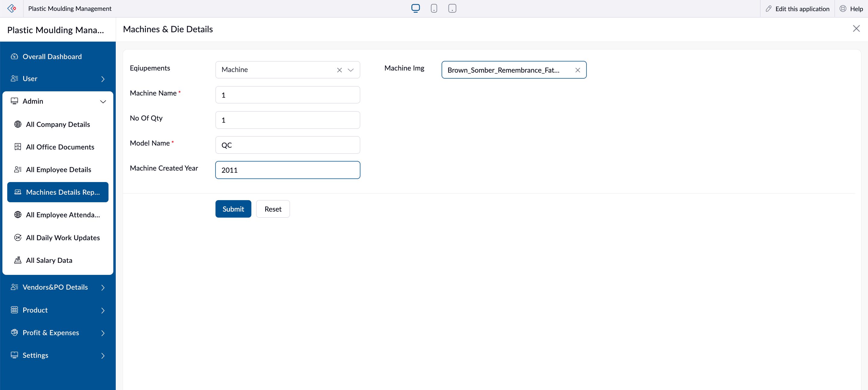Submit the machine details form
The width and height of the screenshot is (868, 390).
[233, 209]
